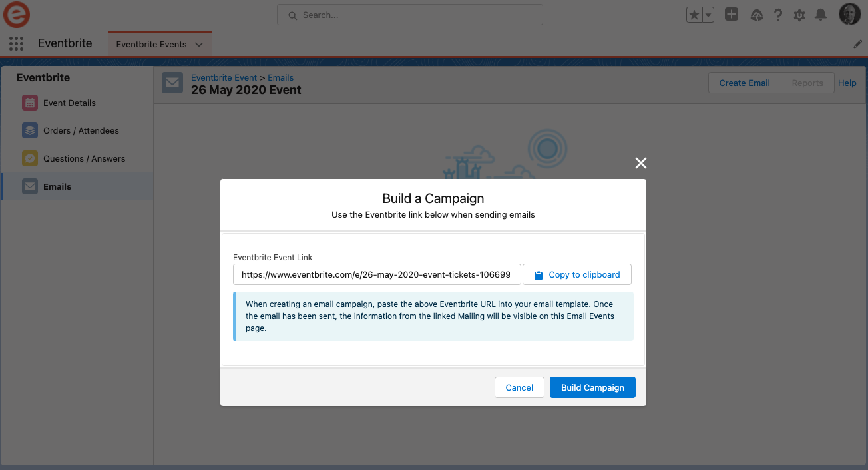
Task: Follow the Eventbrite Event breadcrumb link
Action: point(224,78)
